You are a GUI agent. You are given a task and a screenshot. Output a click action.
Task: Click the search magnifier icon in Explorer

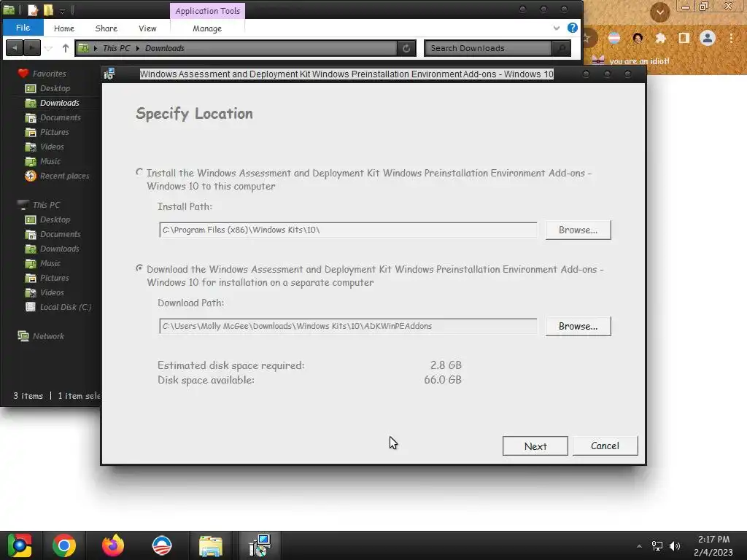tap(562, 48)
